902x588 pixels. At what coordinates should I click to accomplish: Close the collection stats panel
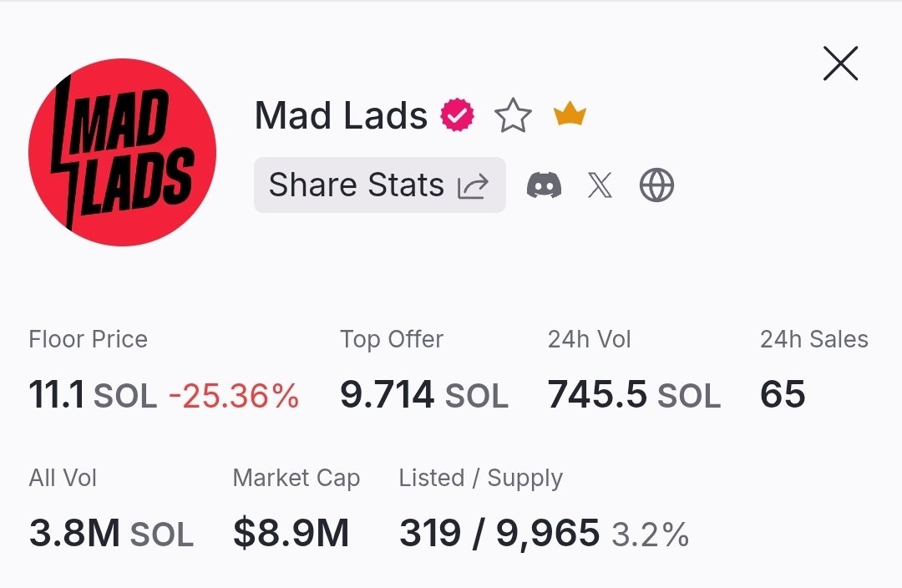pos(840,63)
